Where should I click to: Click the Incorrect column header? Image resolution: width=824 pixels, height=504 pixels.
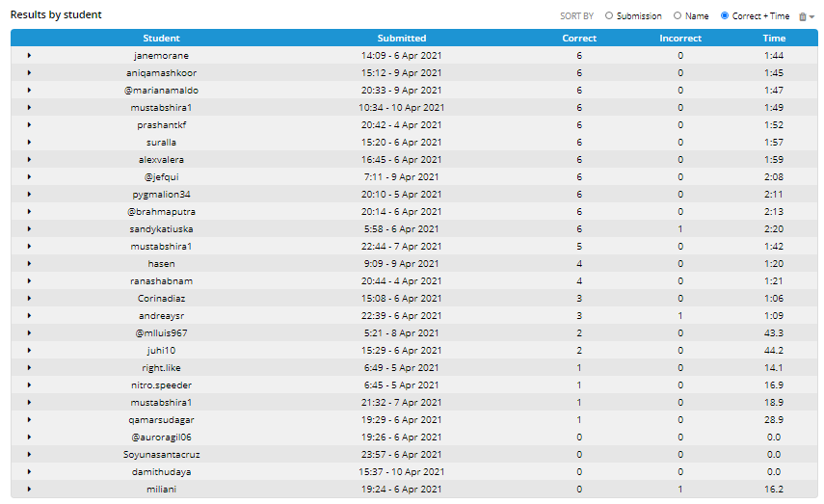tap(680, 38)
